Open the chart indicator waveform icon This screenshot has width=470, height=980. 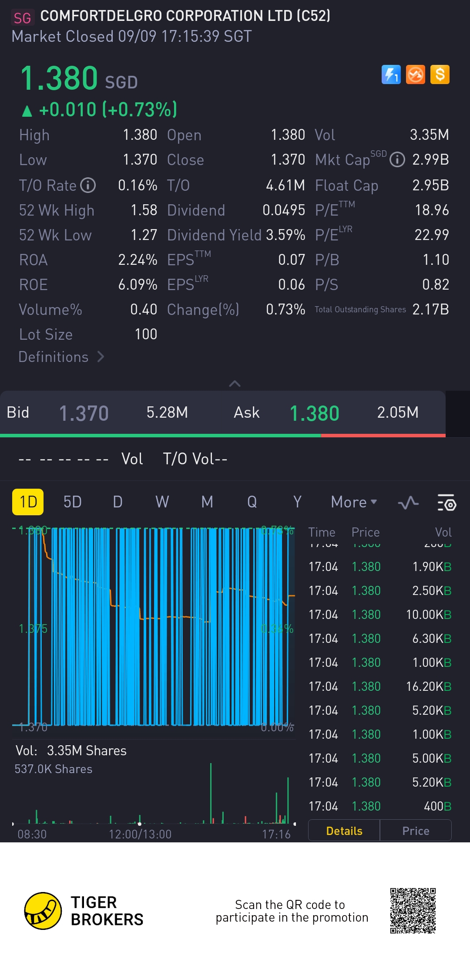pos(408,502)
